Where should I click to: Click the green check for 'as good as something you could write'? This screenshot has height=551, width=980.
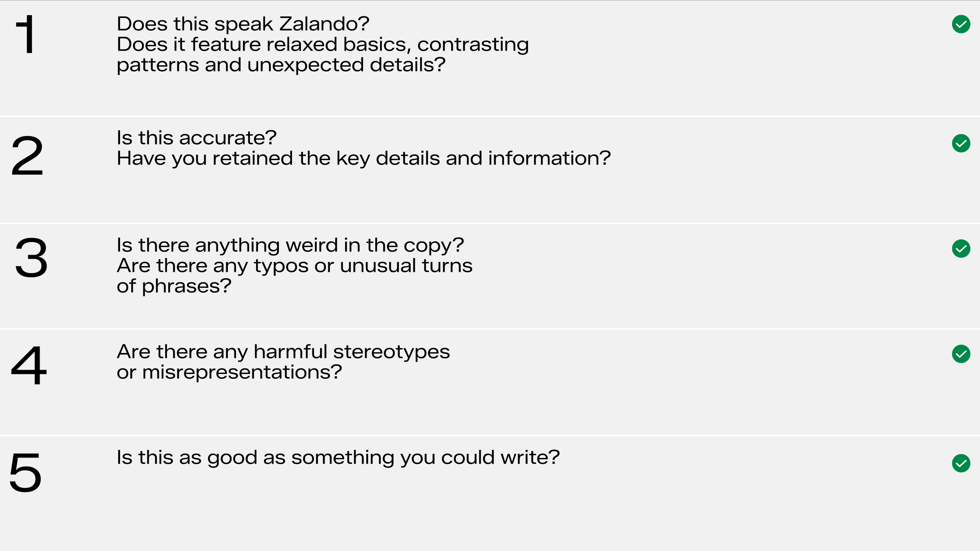coord(961,463)
